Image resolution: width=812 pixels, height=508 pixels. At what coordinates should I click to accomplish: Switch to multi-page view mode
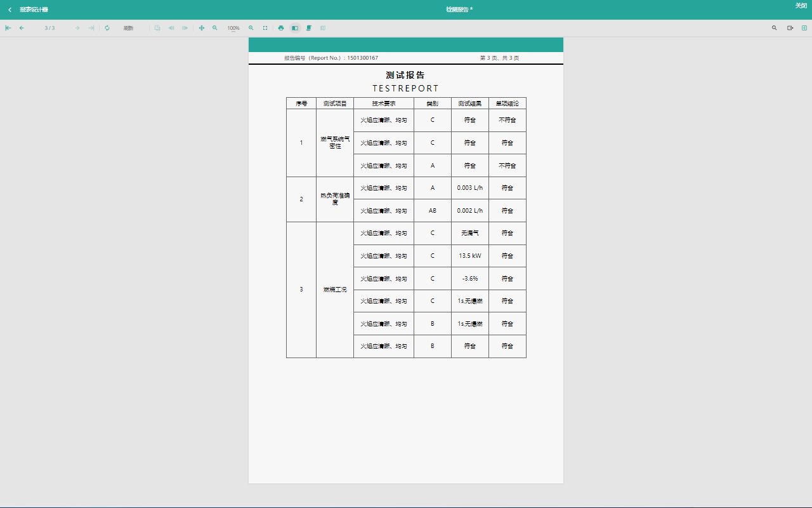coord(323,28)
